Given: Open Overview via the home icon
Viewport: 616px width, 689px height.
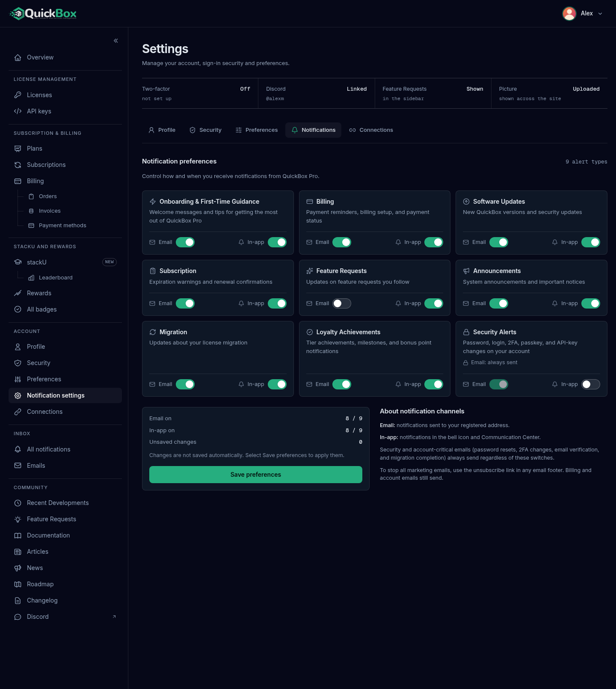Looking at the screenshot, I should click(x=18, y=57).
